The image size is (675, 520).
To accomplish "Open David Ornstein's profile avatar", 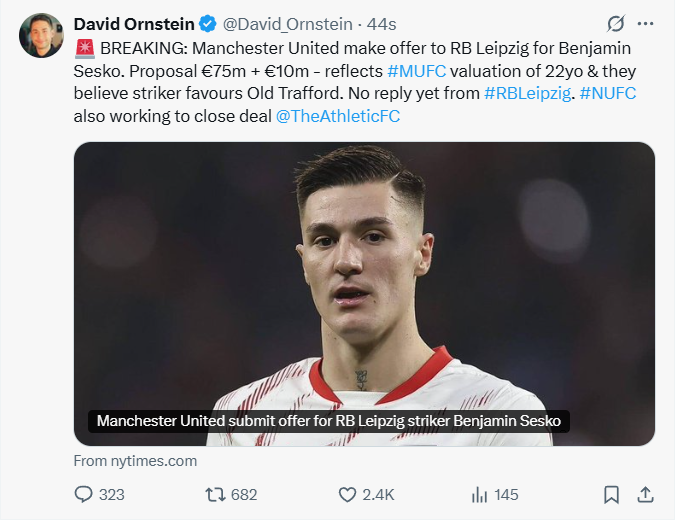I will (40, 36).
